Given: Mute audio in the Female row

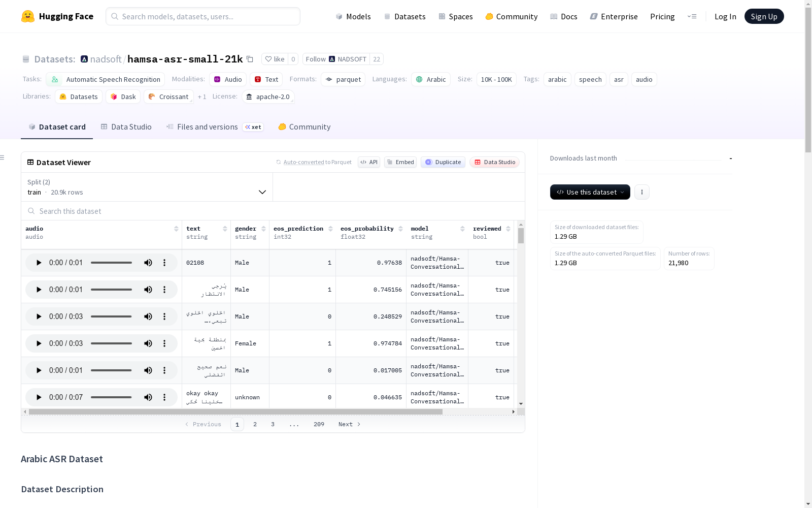Looking at the screenshot, I should 148,343.
